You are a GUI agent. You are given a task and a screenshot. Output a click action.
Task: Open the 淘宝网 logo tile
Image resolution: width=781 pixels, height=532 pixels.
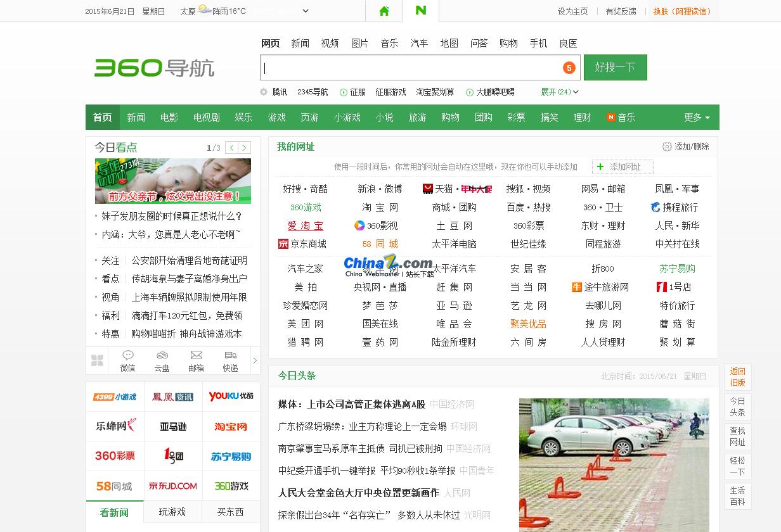pyautogui.click(x=231, y=426)
